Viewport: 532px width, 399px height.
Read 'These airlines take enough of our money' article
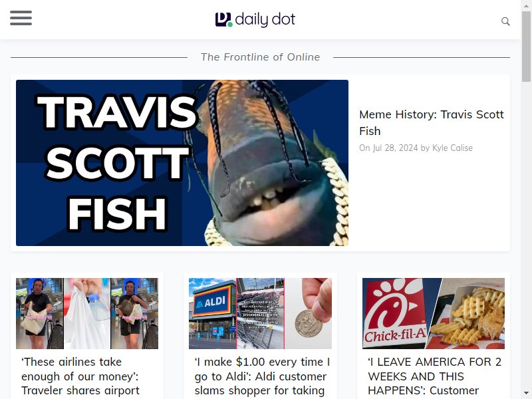coord(80,376)
